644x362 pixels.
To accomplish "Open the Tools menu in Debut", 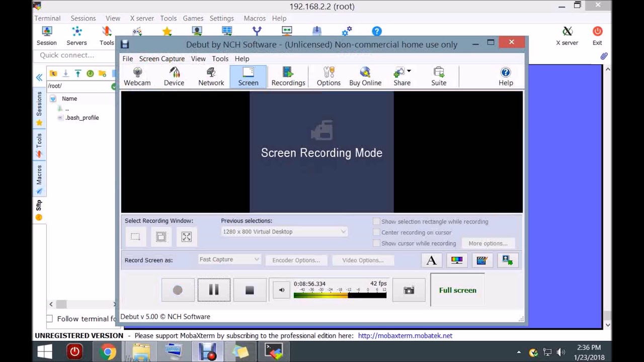I will [x=220, y=59].
